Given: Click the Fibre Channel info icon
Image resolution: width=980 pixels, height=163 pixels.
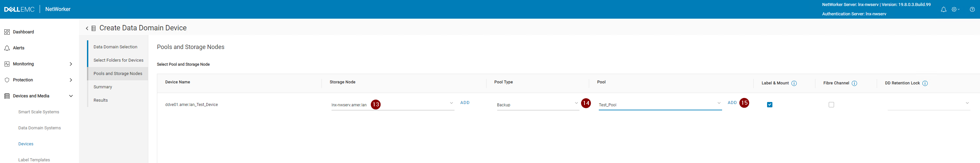Looking at the screenshot, I should tap(854, 83).
